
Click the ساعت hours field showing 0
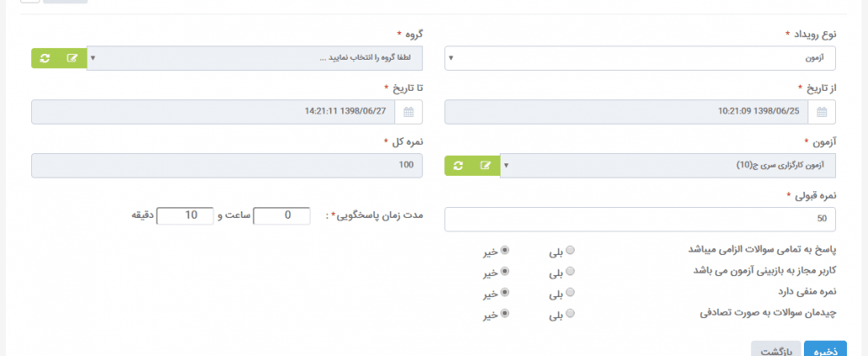[x=281, y=216]
